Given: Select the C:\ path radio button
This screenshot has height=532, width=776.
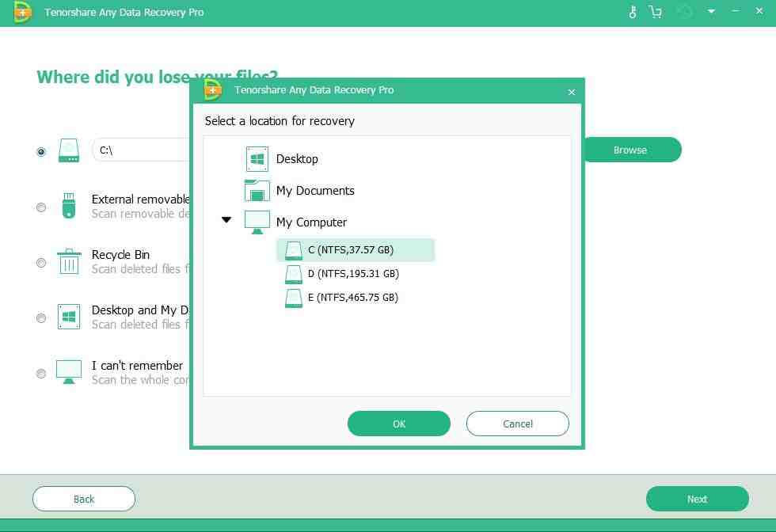Looking at the screenshot, I should 41,151.
